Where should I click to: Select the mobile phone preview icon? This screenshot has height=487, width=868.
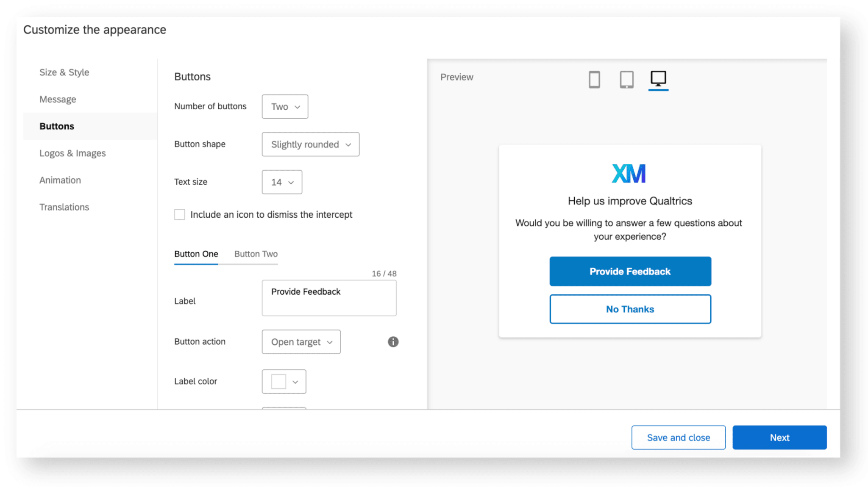click(x=594, y=79)
